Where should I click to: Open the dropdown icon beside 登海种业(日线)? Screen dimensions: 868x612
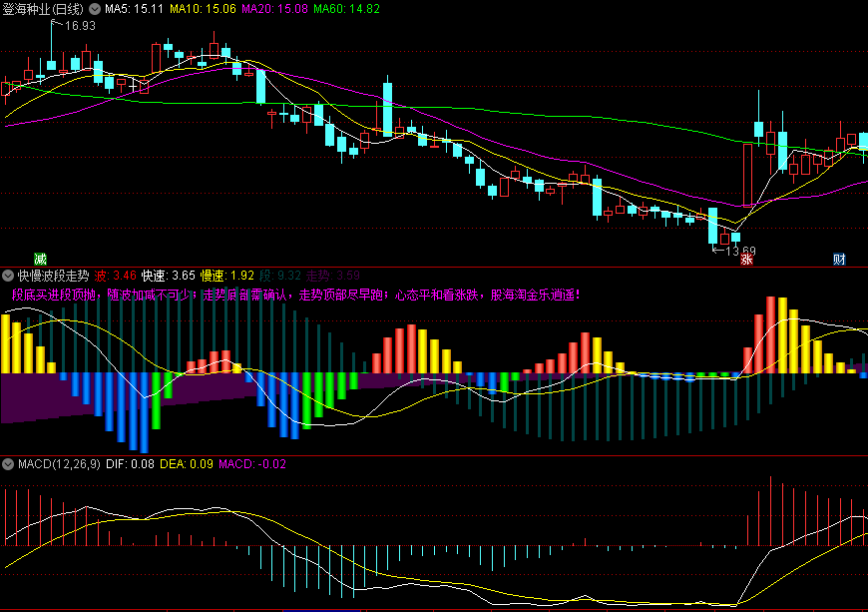tap(95, 9)
